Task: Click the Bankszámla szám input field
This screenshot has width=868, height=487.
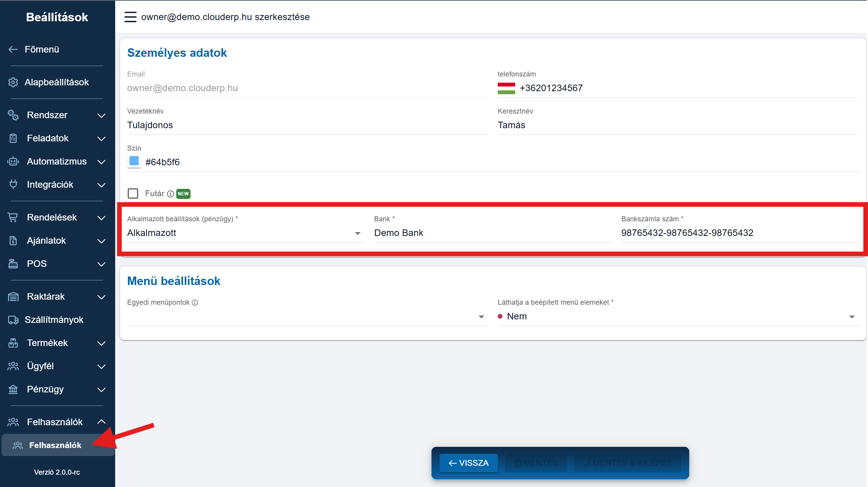Action: (739, 233)
